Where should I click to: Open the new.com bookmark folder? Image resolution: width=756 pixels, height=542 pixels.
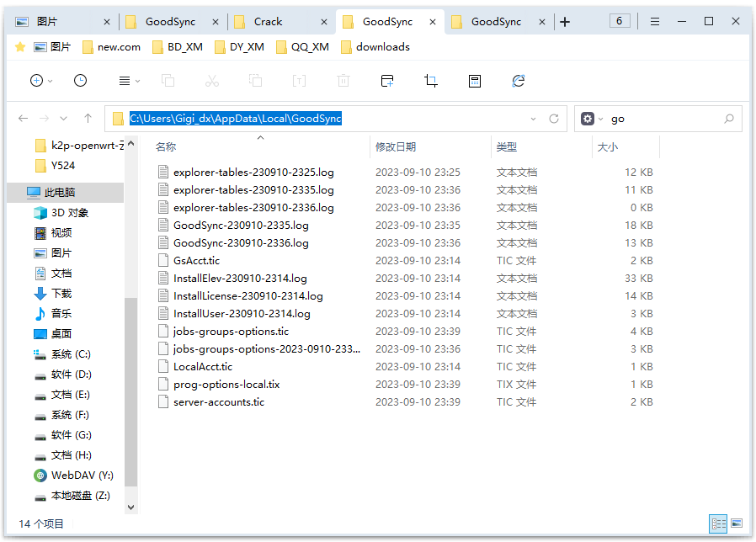111,47
